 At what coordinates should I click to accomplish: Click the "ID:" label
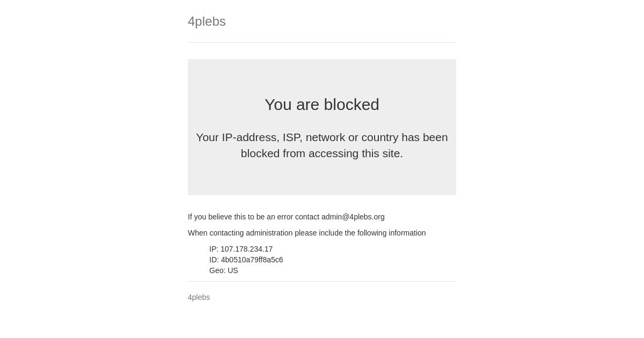(214, 260)
